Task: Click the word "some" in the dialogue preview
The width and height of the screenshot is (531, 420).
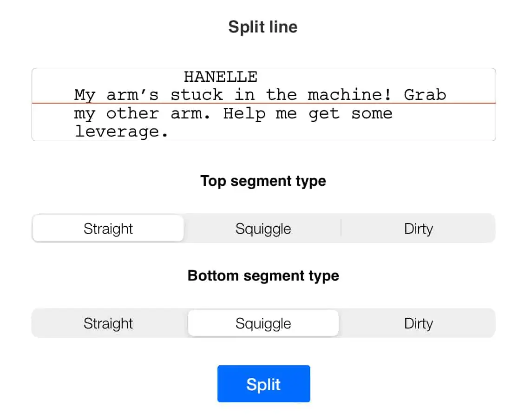Action: [372, 114]
